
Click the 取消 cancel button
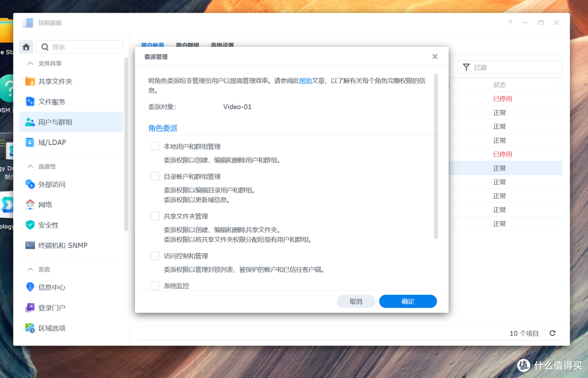point(356,301)
